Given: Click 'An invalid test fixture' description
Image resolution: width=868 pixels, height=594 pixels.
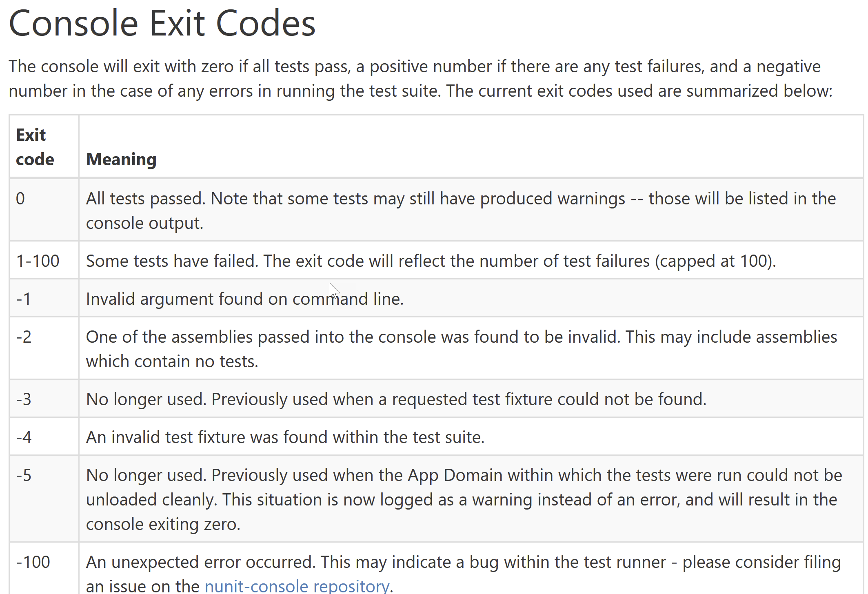Looking at the screenshot, I should pyautogui.click(x=285, y=437).
